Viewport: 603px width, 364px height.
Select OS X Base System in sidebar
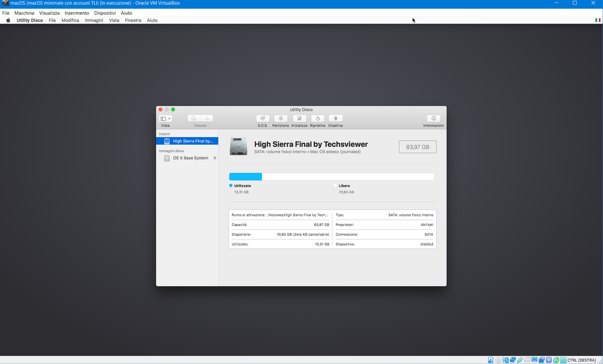[x=187, y=158]
